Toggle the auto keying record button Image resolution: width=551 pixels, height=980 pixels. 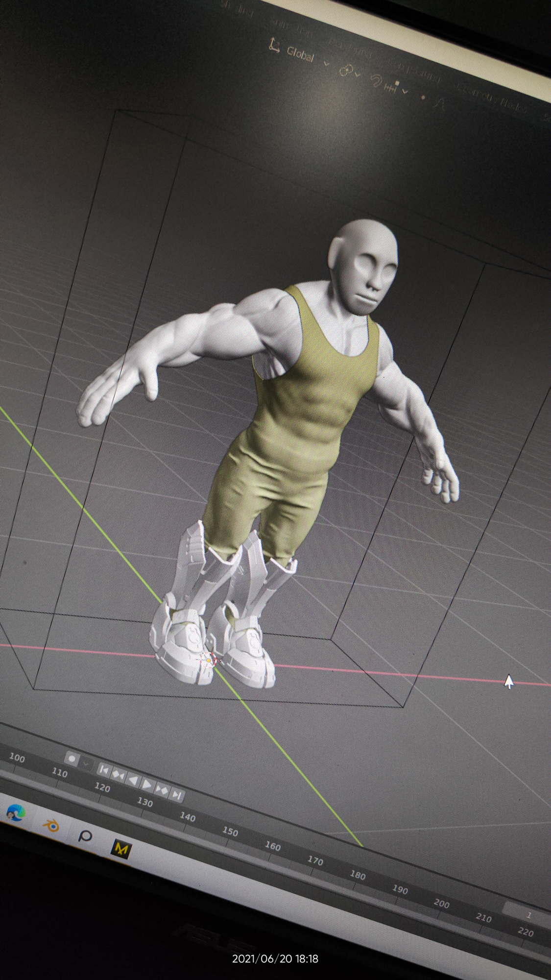72,759
